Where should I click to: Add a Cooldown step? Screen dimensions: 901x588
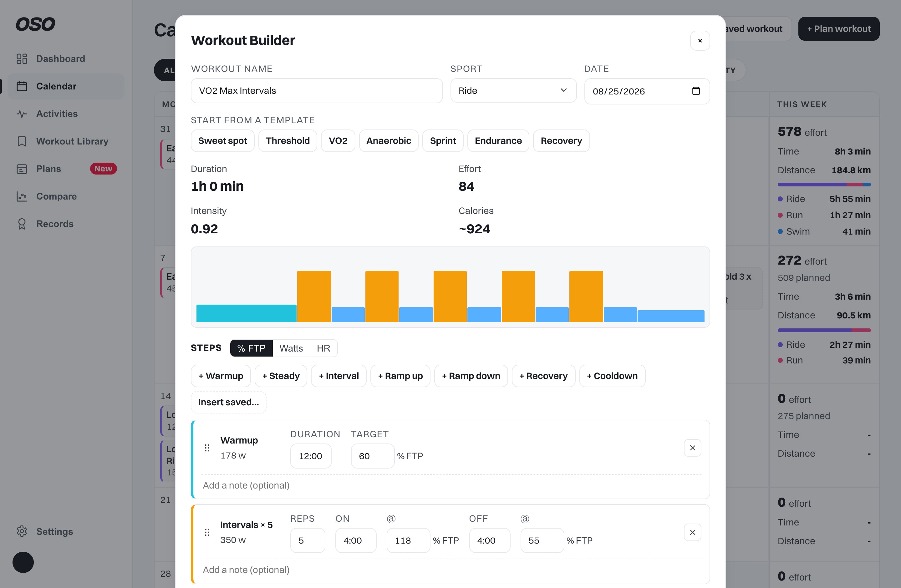coord(612,376)
